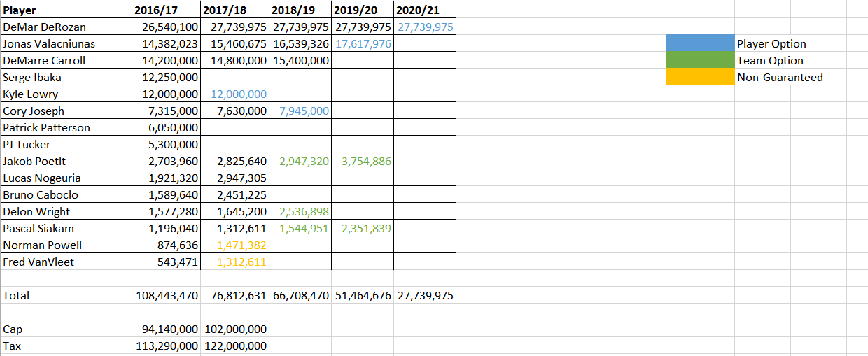Click the 'DeMar DeRozan' name cell
Screen dimensions: 868x356
click(66, 27)
